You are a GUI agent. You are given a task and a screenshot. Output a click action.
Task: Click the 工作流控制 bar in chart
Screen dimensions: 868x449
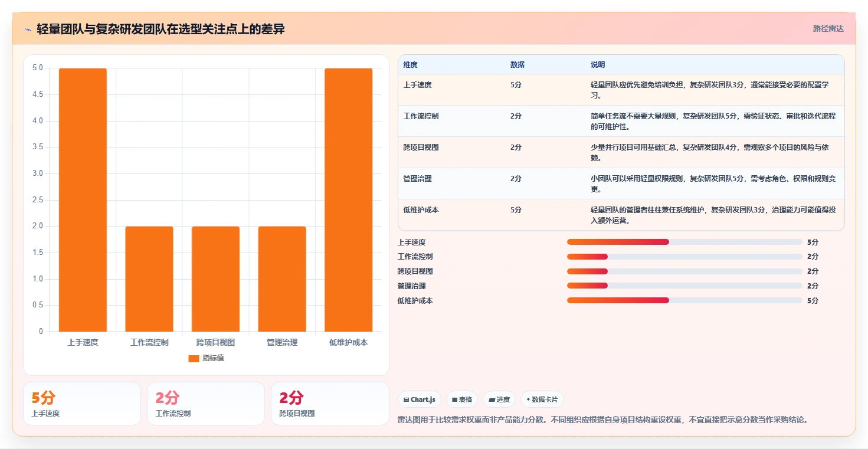pos(149,279)
